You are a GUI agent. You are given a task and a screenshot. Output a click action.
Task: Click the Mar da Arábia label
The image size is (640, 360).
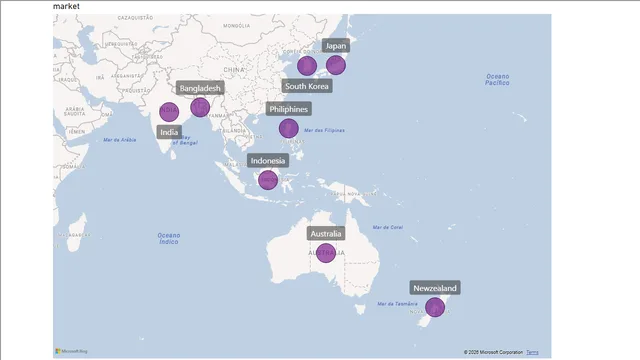click(120, 140)
